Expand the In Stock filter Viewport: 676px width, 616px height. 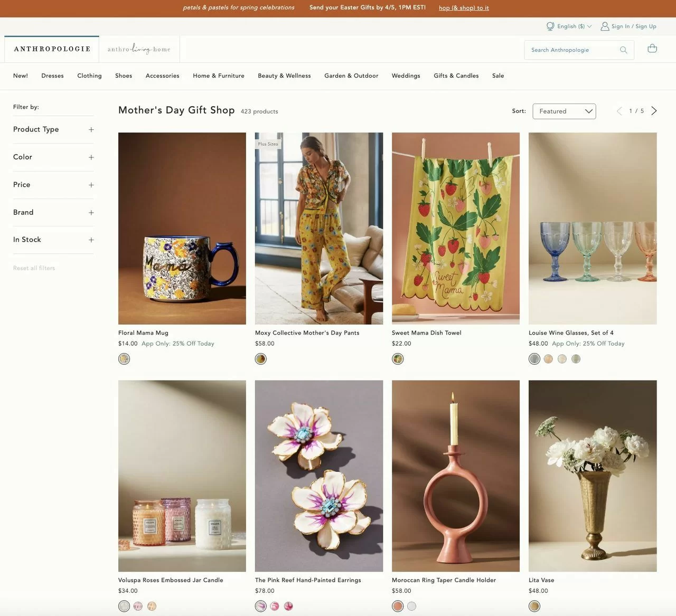(x=53, y=240)
